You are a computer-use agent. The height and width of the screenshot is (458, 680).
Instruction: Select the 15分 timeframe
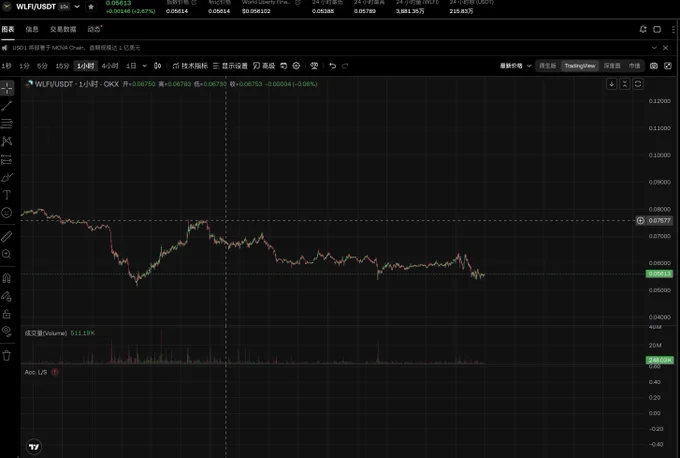(62, 66)
